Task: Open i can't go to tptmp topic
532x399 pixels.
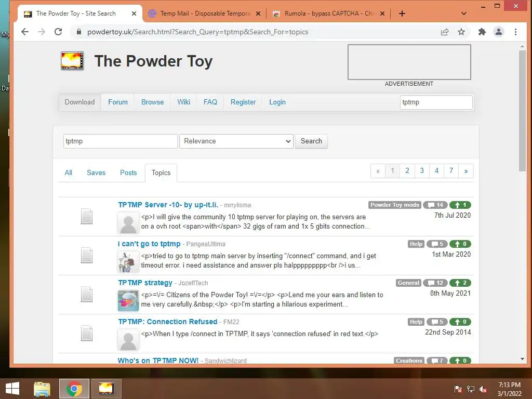Action: point(149,244)
